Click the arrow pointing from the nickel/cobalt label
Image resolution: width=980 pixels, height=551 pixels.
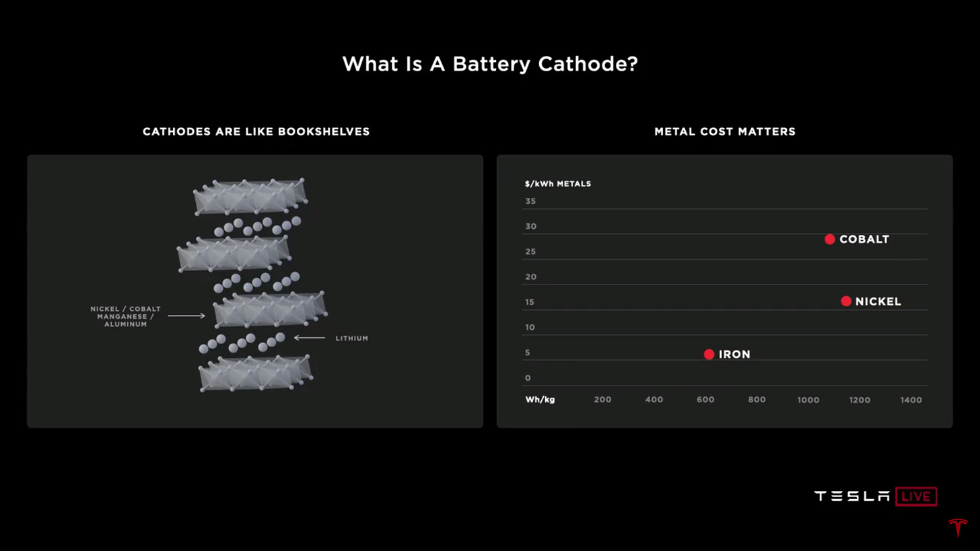coord(186,316)
